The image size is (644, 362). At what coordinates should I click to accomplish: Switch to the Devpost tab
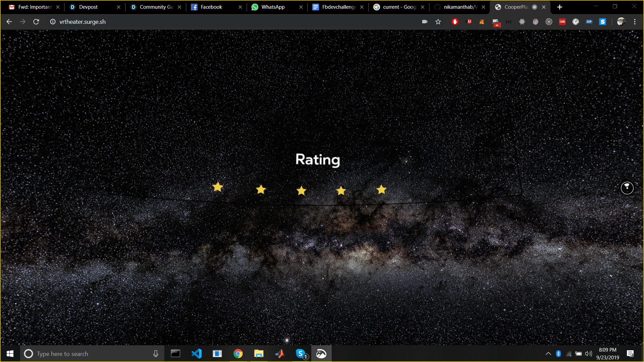coord(88,7)
